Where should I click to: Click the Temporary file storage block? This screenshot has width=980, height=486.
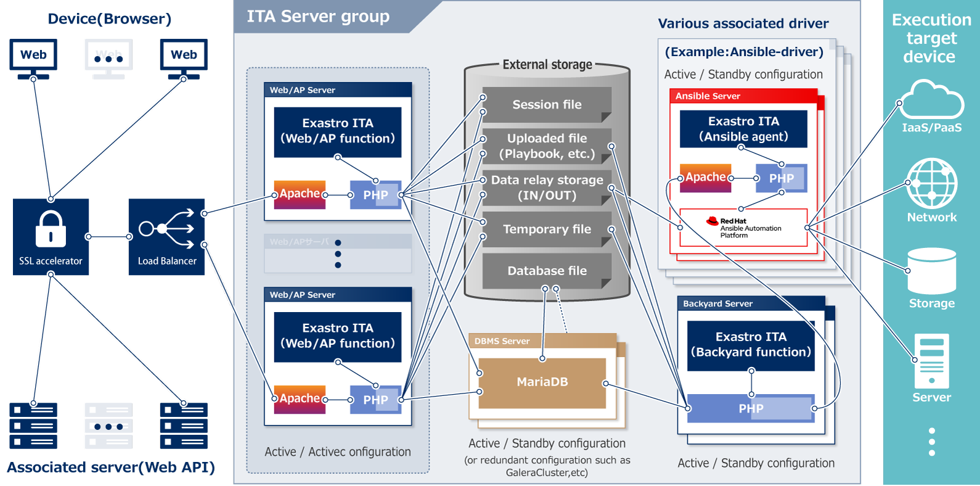coord(547,229)
